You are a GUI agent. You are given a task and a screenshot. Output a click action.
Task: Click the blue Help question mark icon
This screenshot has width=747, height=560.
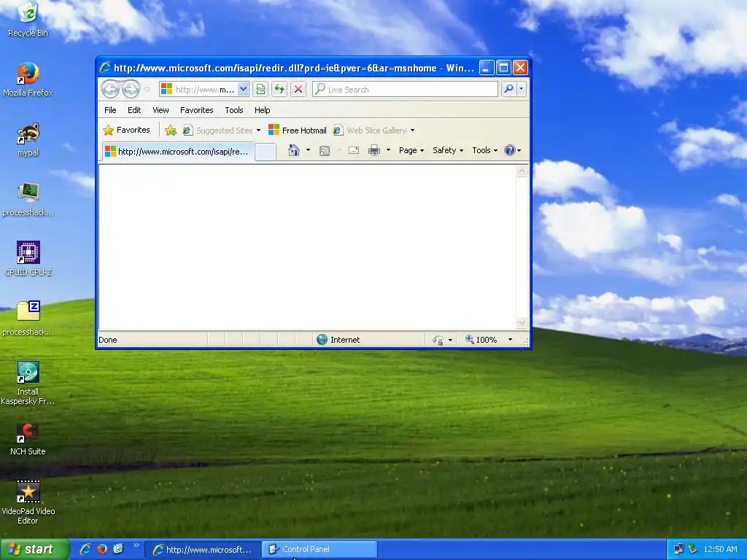(510, 150)
